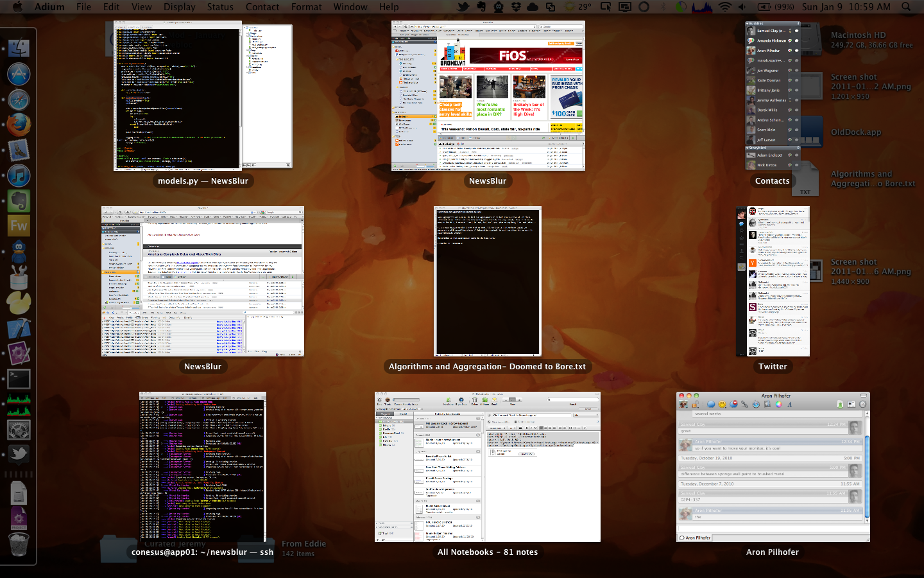Open Safari compass icon in the Dock
924x578 pixels.
19,100
